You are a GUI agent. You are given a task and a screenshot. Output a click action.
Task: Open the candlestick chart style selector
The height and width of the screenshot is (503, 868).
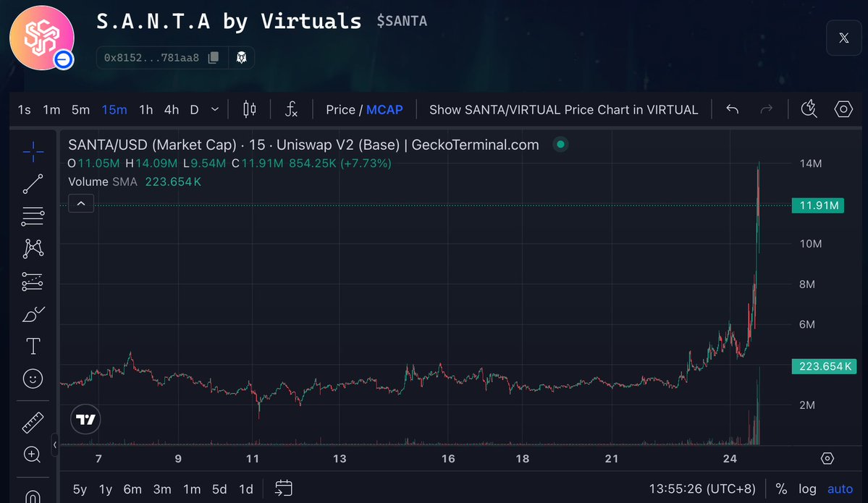tap(250, 109)
